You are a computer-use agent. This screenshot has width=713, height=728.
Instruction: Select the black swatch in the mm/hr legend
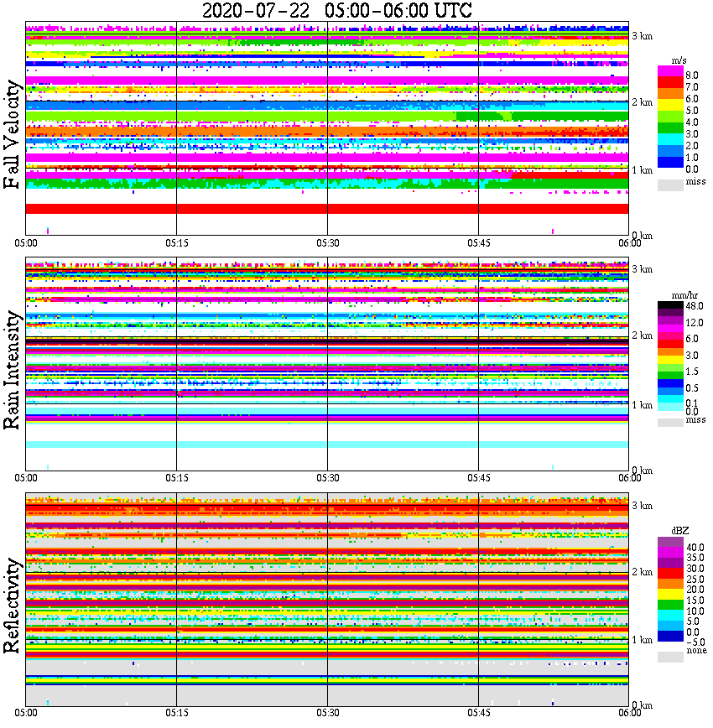tap(670, 305)
